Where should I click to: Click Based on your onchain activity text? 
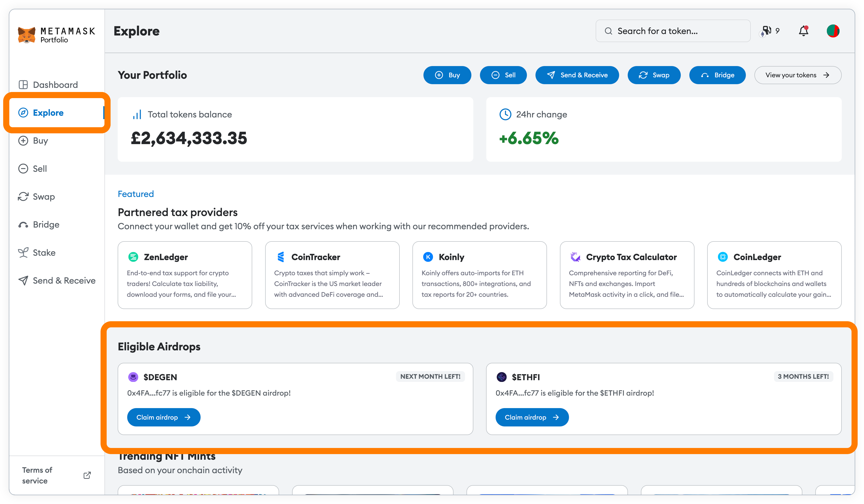click(x=180, y=470)
